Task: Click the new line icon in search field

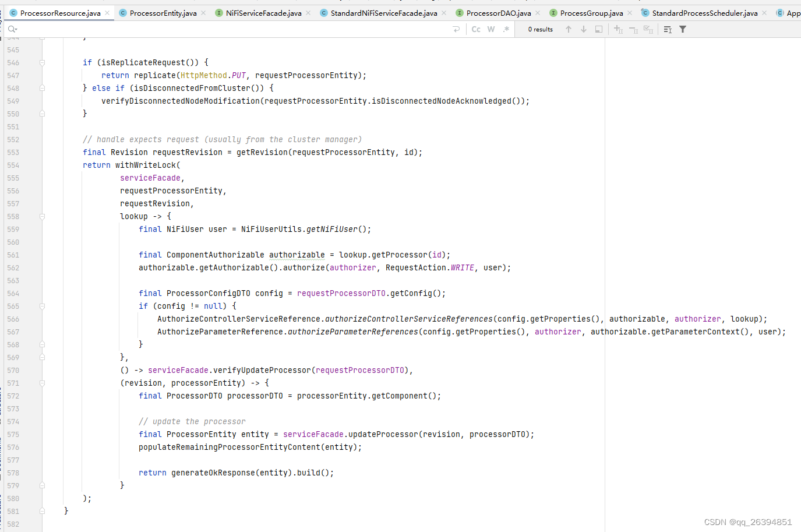Action: pyautogui.click(x=456, y=29)
